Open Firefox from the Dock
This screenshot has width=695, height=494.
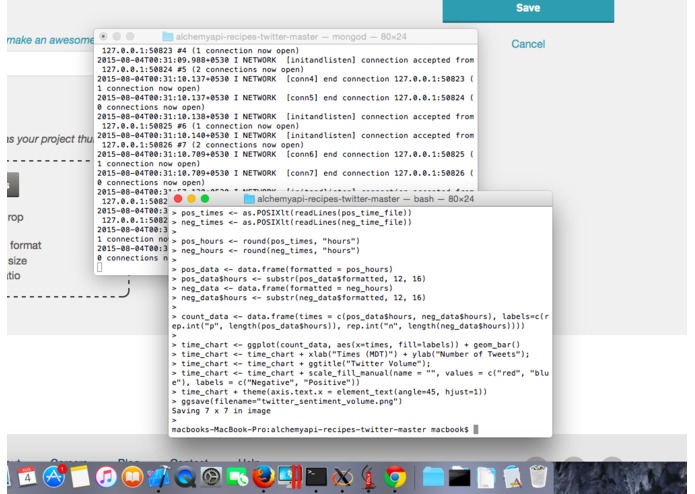coord(263,477)
